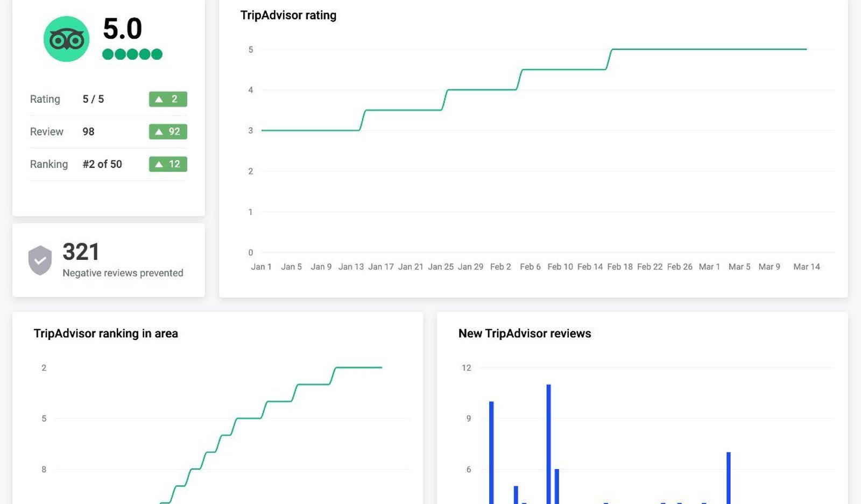Click the ranking line's plateau at 2

coord(359,367)
